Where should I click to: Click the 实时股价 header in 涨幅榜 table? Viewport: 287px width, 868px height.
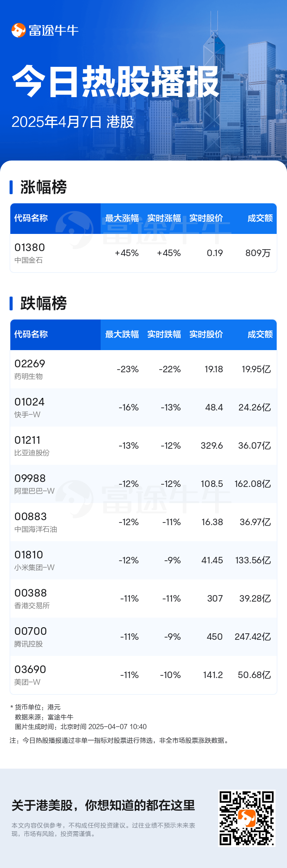tap(206, 218)
